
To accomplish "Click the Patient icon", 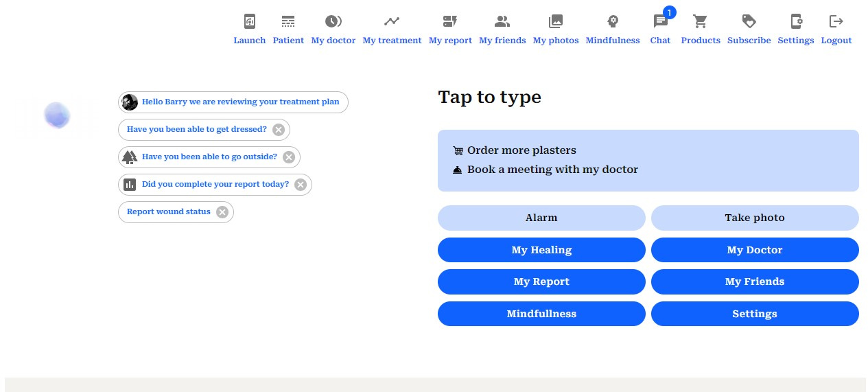I will pyautogui.click(x=288, y=22).
